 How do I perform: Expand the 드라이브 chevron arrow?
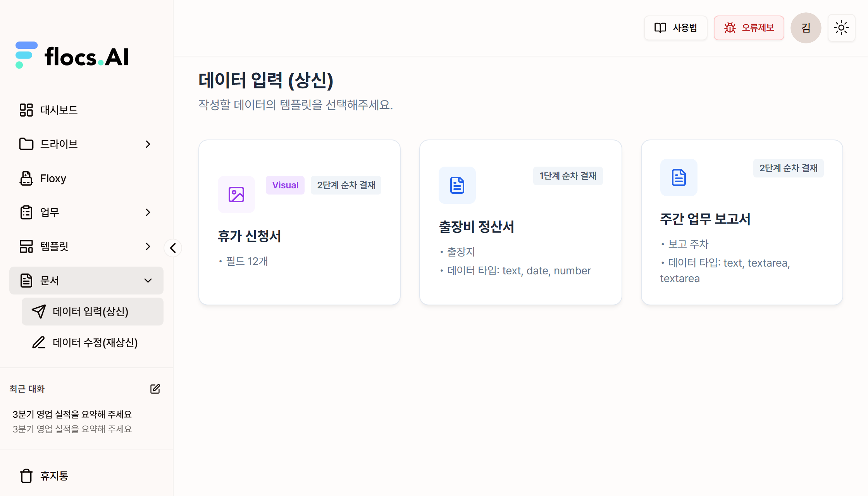pos(148,144)
